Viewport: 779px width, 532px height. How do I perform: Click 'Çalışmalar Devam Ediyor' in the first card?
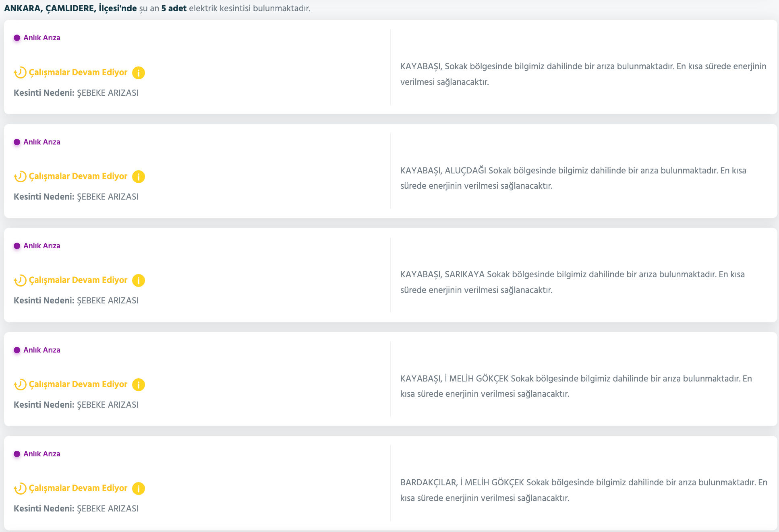point(78,72)
